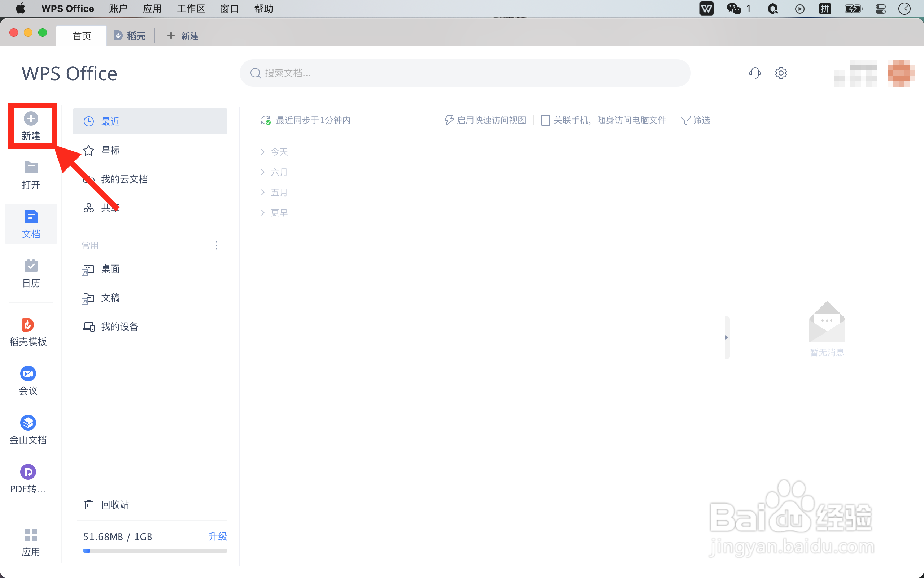Open the 工作区 menu
This screenshot has height=578, width=924.
point(191,8)
